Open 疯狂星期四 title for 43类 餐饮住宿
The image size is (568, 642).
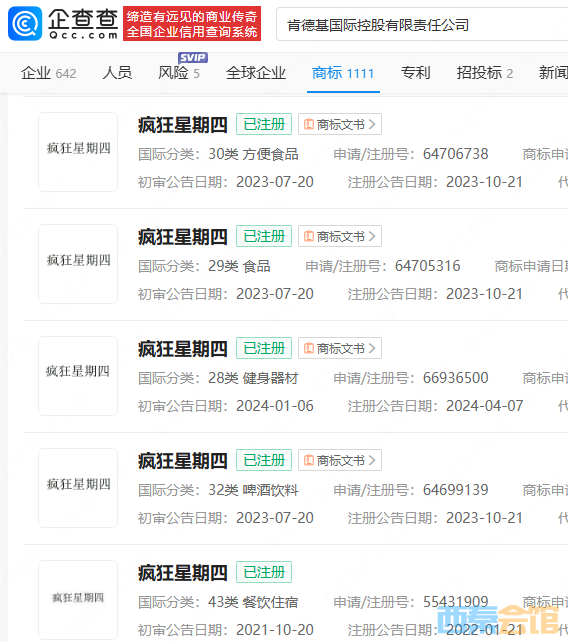click(x=183, y=573)
